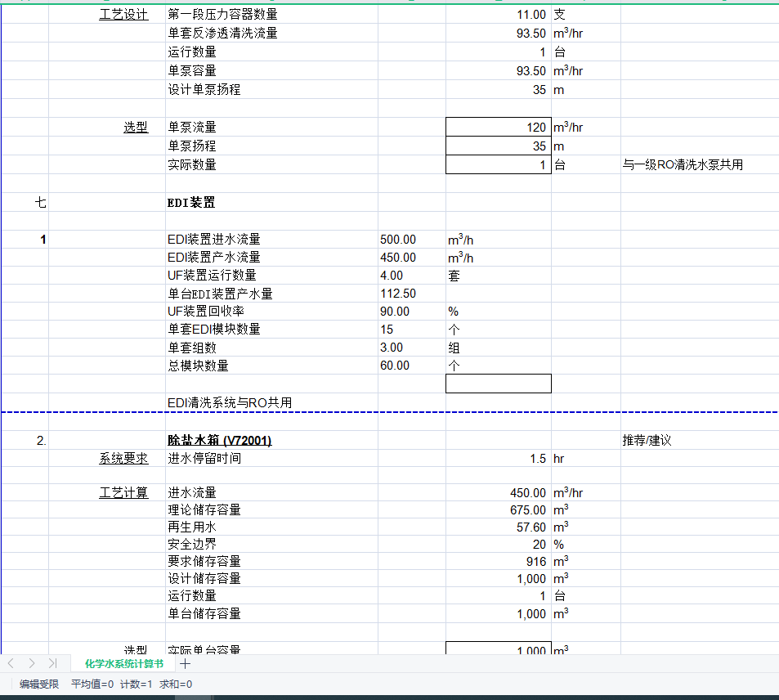Select the 单套组数 value 3.00
The image size is (779, 700).
coord(411,348)
